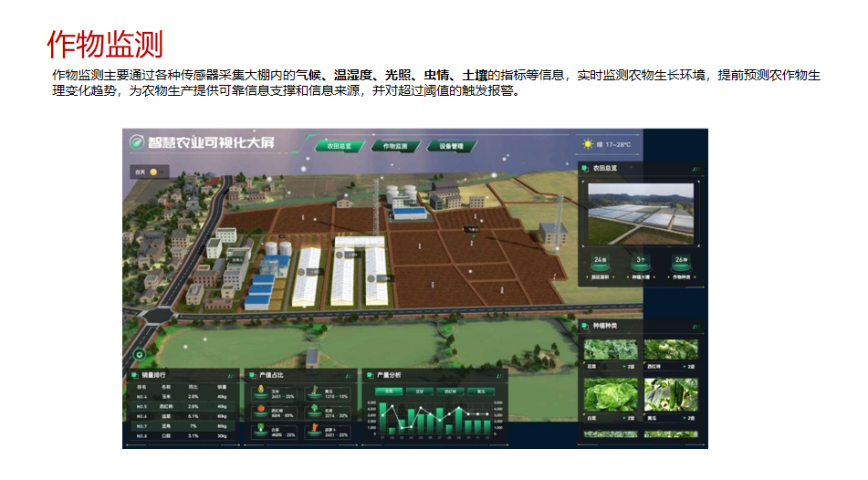868x480 pixels.
Task: Click the 3个 种植大棚 indicator icon
Action: (640, 261)
